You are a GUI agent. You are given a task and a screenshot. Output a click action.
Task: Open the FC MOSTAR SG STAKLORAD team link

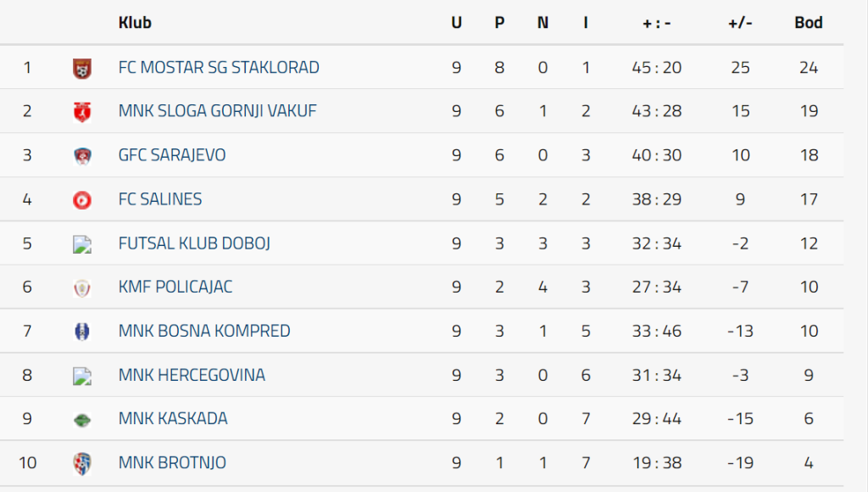[219, 67]
